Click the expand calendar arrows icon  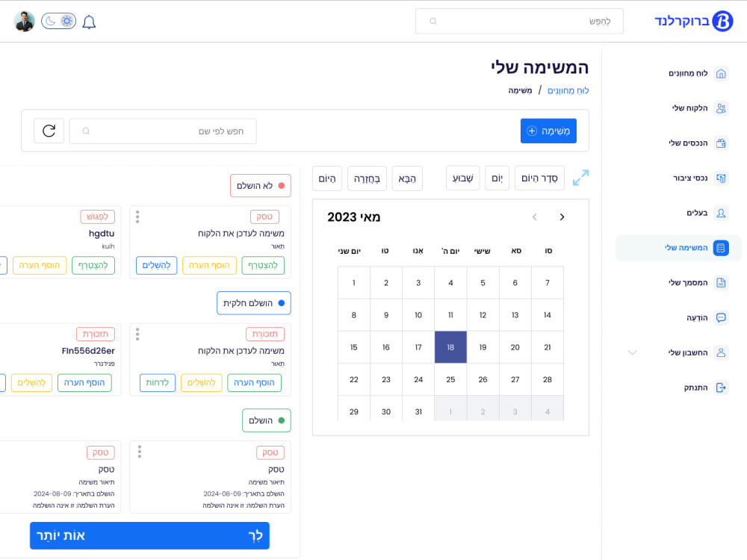coord(580,178)
